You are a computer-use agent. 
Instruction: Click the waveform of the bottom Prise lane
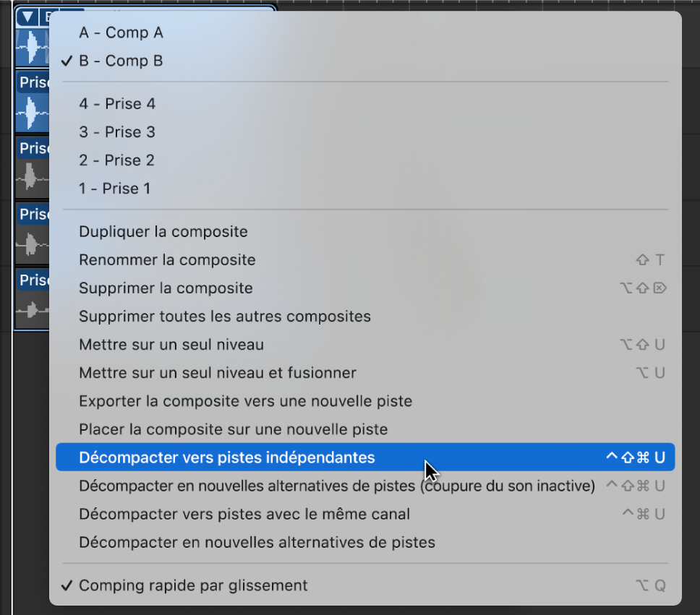pos(33,309)
